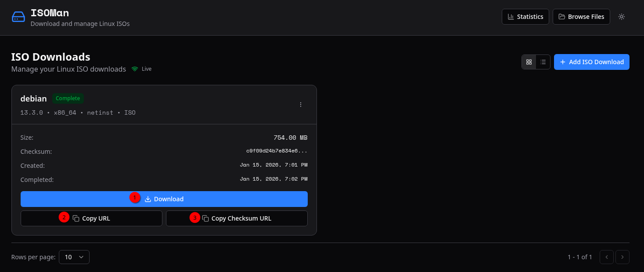Go to the previous page chevron

[607, 257]
